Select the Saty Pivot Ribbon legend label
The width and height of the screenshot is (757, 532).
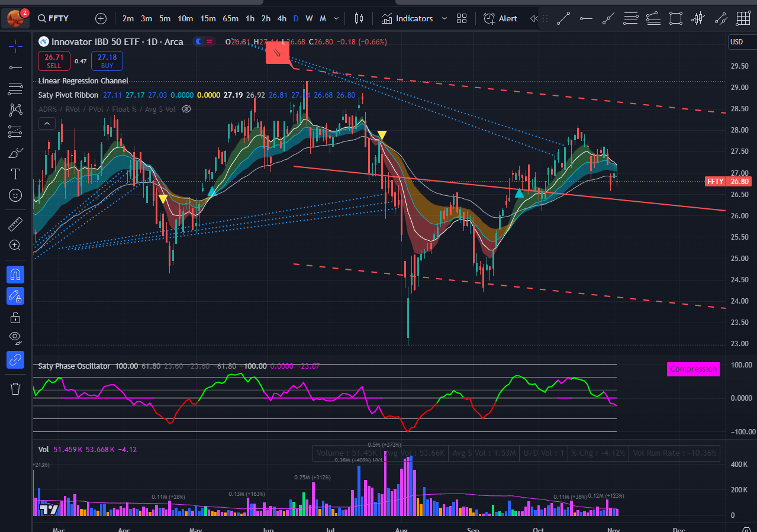[68, 95]
